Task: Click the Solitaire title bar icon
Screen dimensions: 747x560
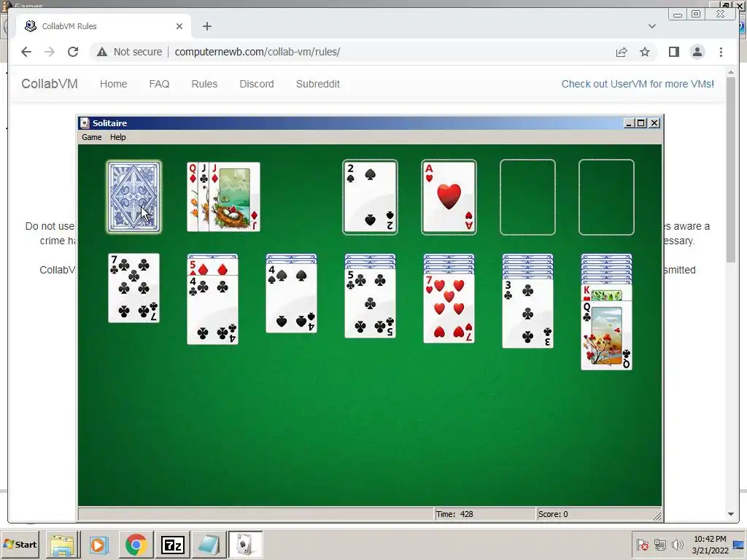Action: click(85, 122)
